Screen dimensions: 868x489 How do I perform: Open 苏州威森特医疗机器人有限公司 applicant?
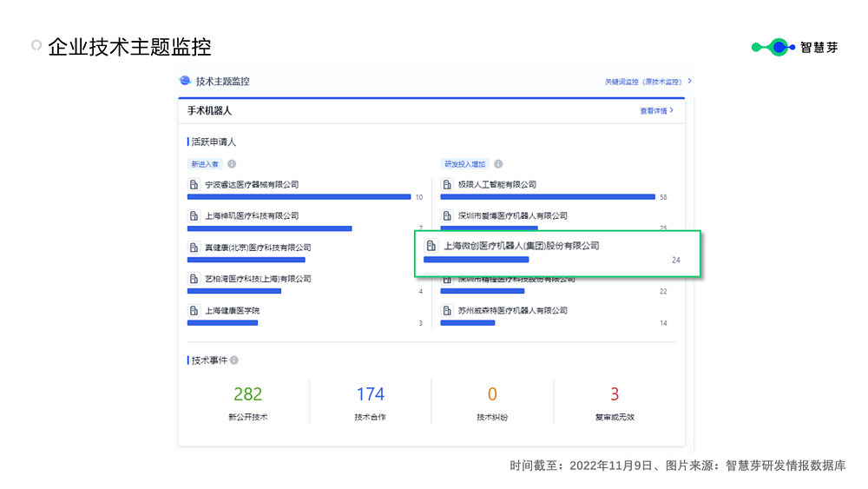coord(513,311)
